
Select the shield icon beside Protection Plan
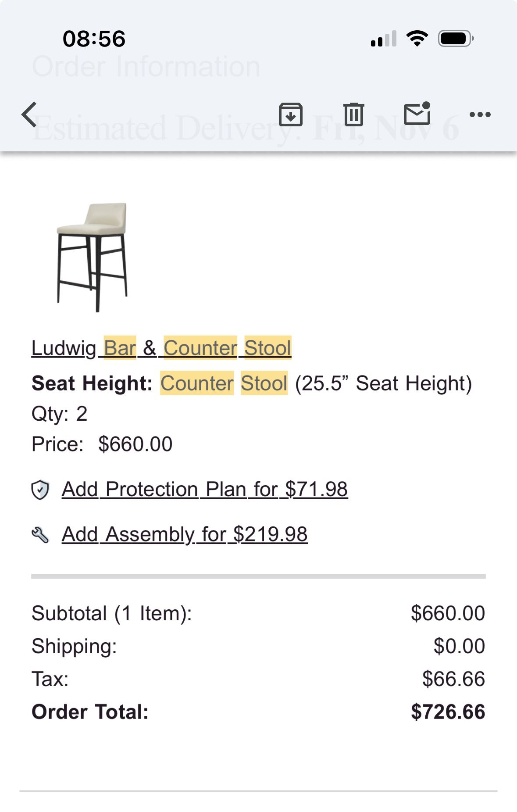tap(39, 488)
